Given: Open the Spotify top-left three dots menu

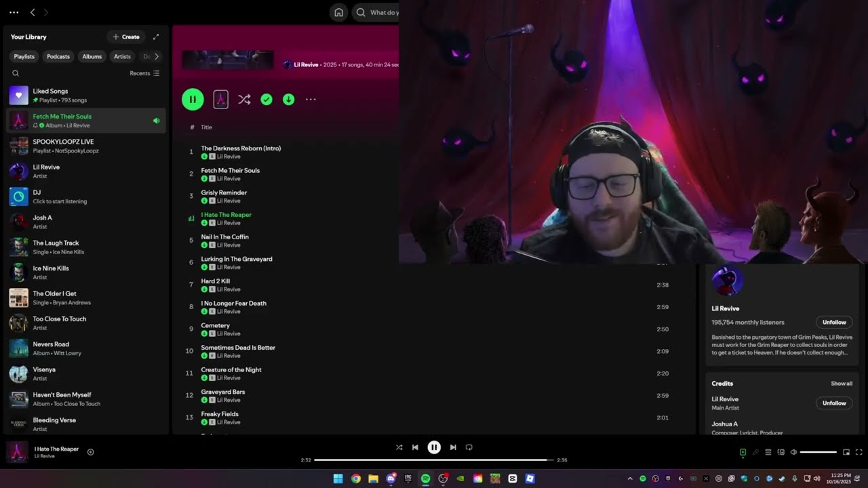Looking at the screenshot, I should (x=14, y=12).
